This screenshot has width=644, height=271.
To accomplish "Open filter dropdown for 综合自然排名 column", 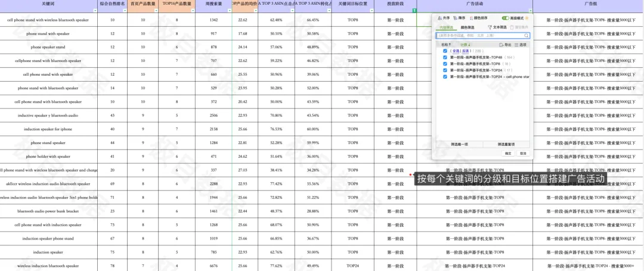I will coord(125,10).
